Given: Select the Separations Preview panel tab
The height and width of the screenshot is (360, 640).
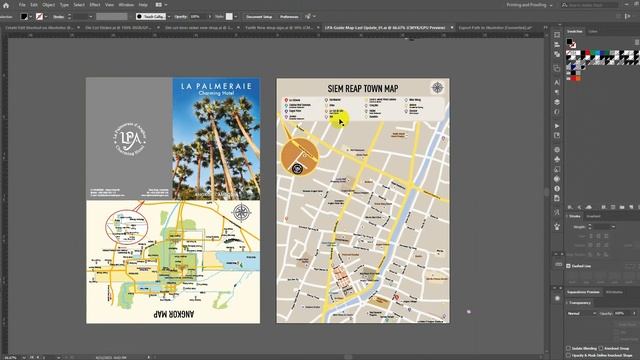Looking at the screenshot, I should coord(583,292).
